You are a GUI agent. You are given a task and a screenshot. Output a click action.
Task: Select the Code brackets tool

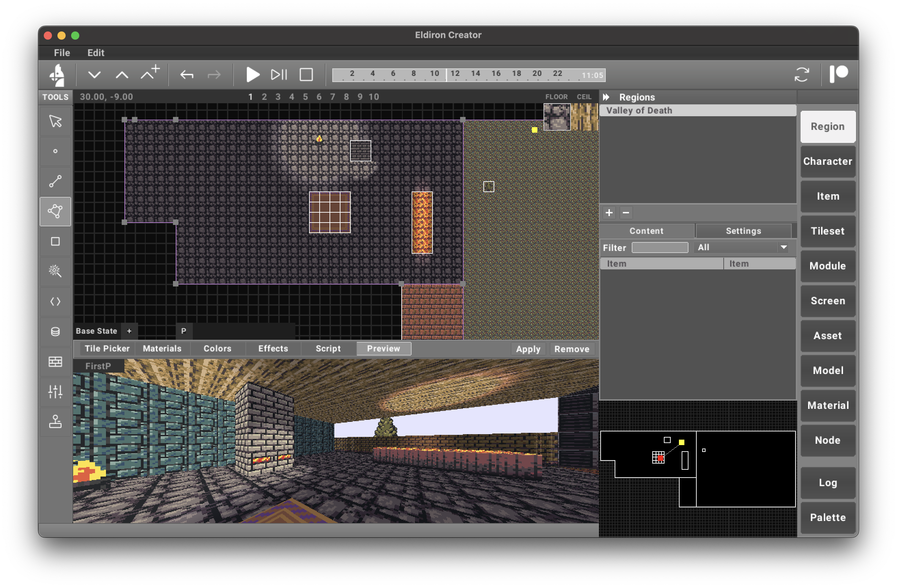pos(55,302)
